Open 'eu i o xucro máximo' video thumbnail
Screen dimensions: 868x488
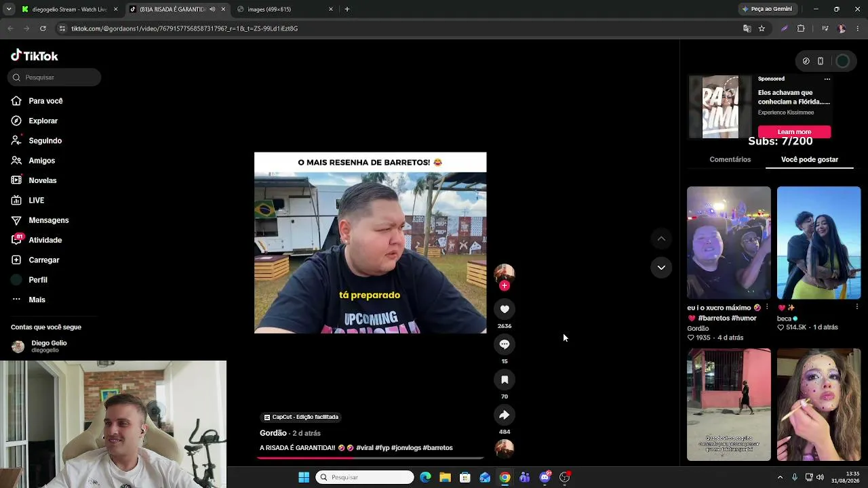[729, 243]
